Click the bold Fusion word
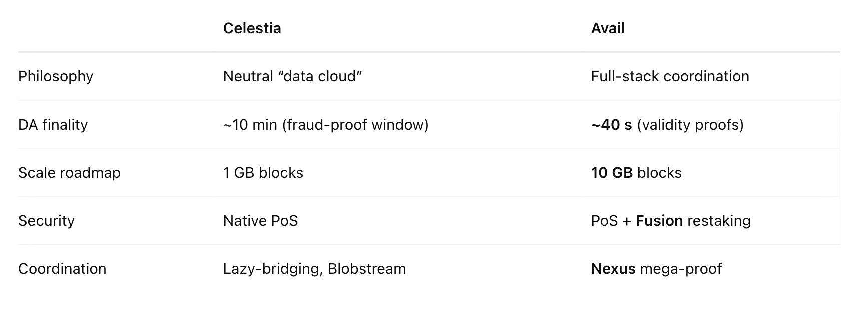The image size is (868, 330). coord(659,221)
